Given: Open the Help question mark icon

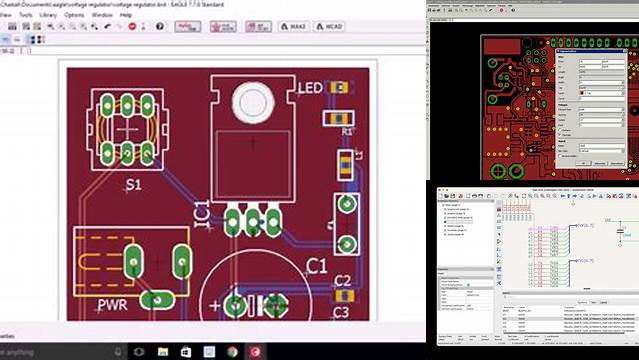Looking at the screenshot, I should 160,27.
